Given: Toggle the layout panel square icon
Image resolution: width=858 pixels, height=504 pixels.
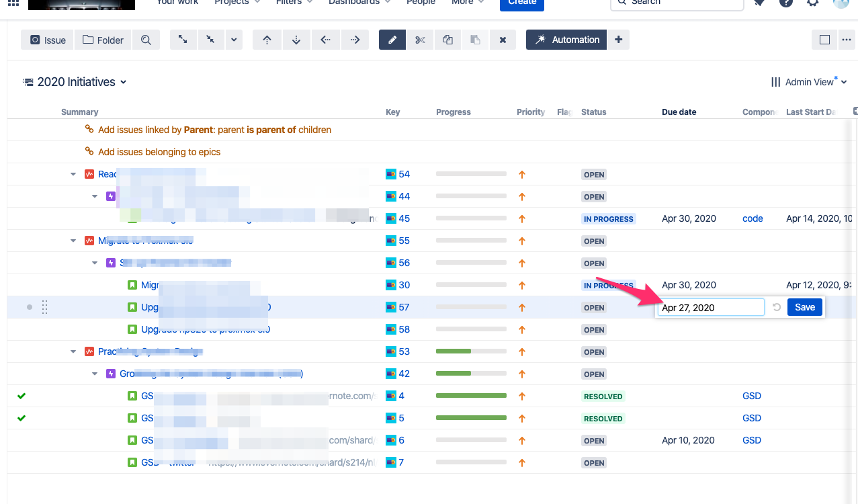Looking at the screenshot, I should click(x=825, y=40).
